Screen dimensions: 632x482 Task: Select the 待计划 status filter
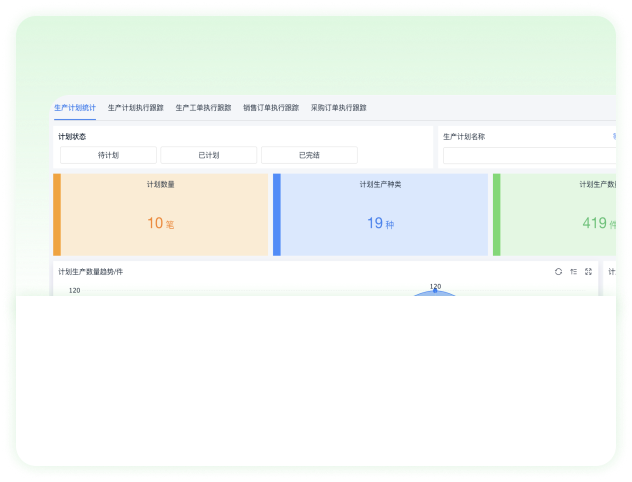108,155
